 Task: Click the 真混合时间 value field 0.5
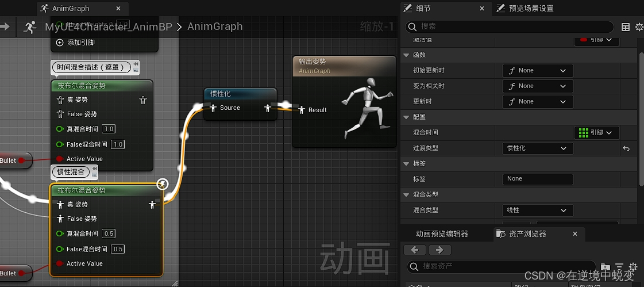click(109, 234)
